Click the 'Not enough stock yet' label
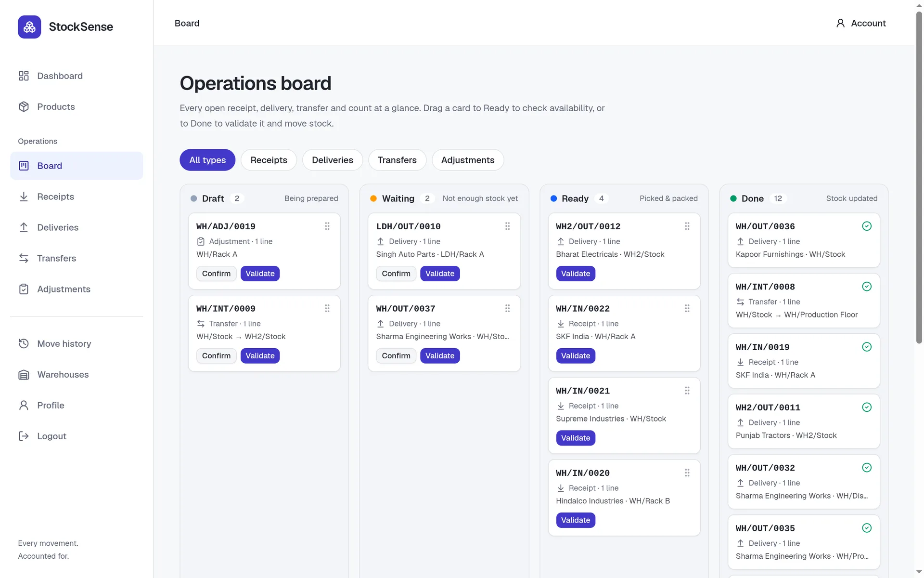Screen dimensions: 924x578 [x=480, y=198]
